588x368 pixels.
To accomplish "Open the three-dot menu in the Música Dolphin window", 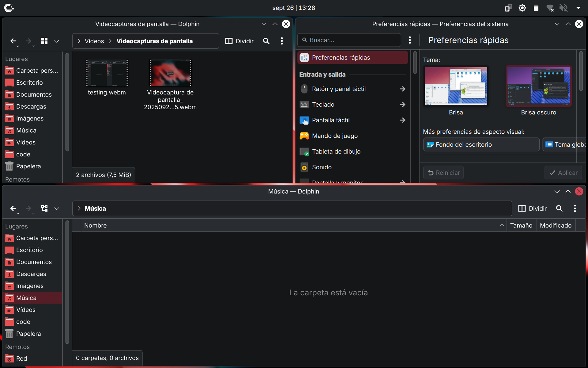I will coord(575,208).
